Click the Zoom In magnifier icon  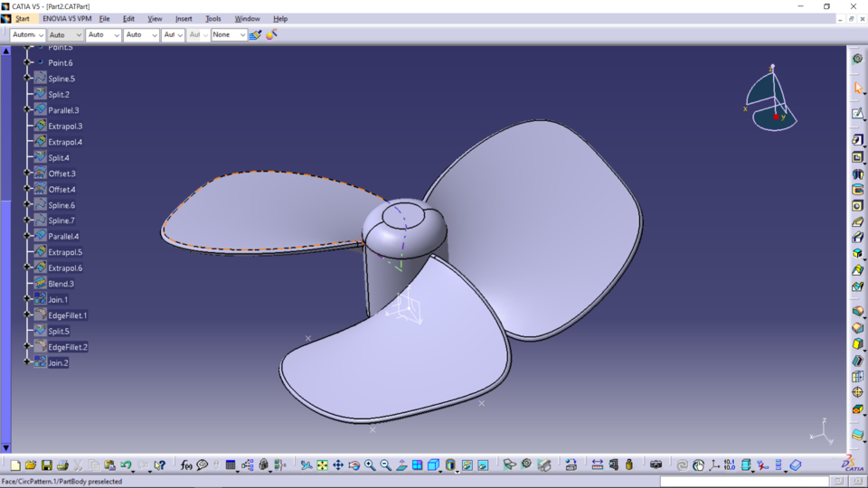click(370, 465)
